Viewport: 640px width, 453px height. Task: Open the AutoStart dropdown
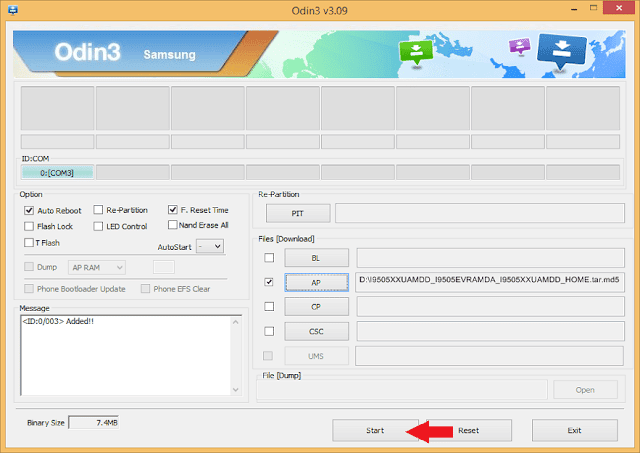tap(210, 246)
